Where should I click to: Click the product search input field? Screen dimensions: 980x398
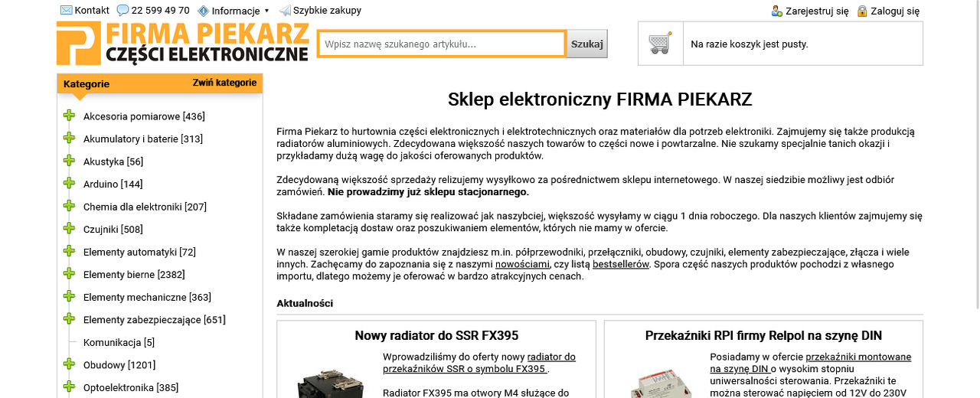pos(442,44)
